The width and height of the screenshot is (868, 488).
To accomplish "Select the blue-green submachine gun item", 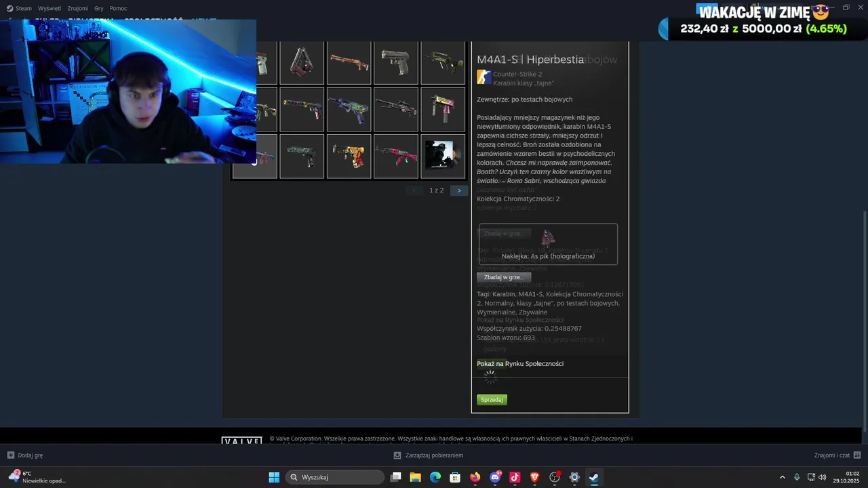I will click(349, 109).
